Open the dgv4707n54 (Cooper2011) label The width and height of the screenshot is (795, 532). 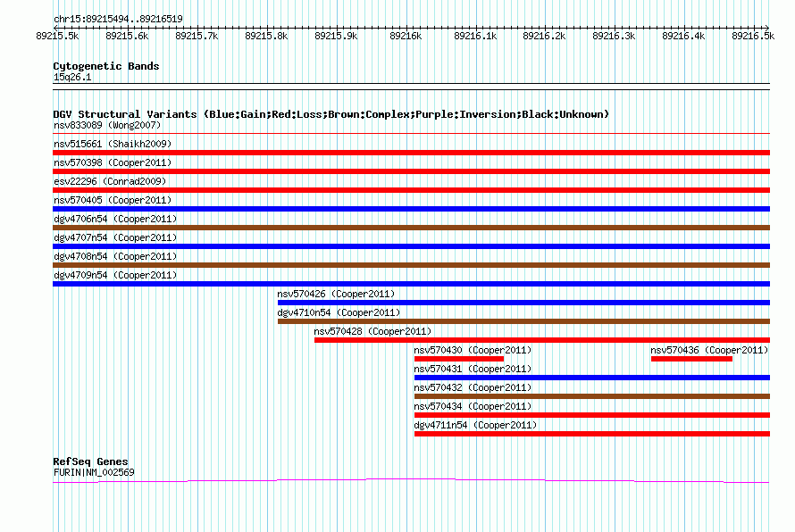pos(115,237)
